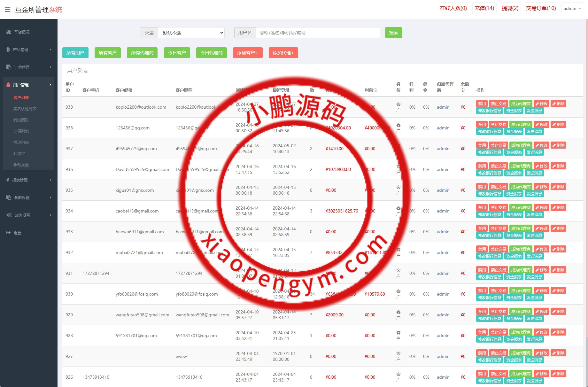
Task: Click the hamburger menu icon in header
Action: [8, 10]
